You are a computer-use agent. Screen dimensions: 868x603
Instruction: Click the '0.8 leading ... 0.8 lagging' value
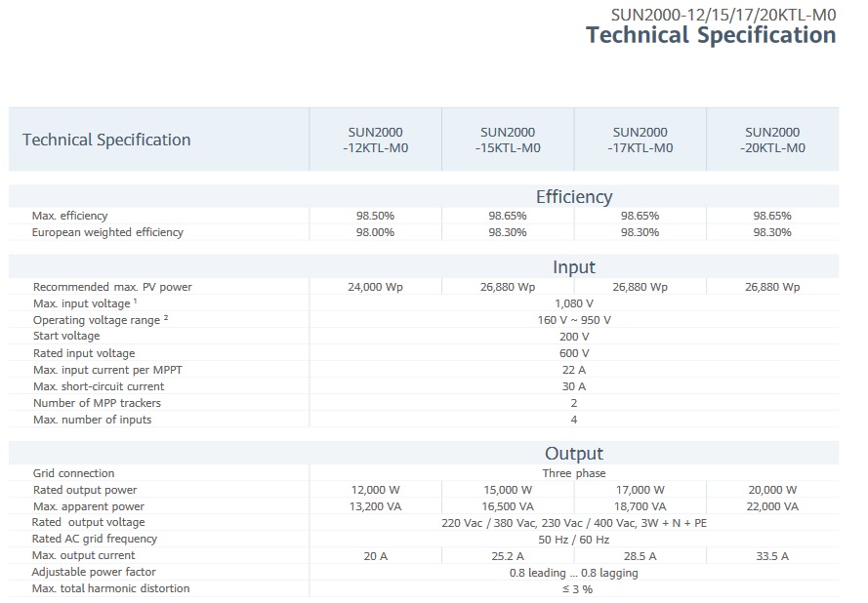click(574, 573)
